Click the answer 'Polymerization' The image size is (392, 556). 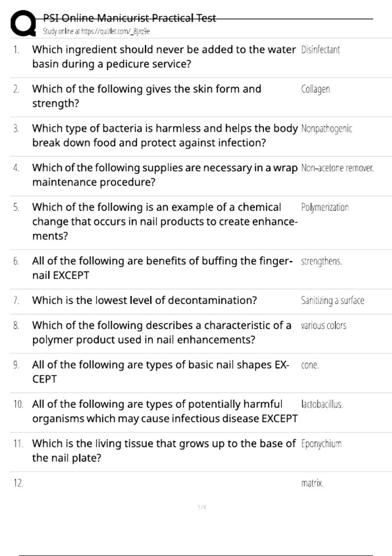(325, 207)
